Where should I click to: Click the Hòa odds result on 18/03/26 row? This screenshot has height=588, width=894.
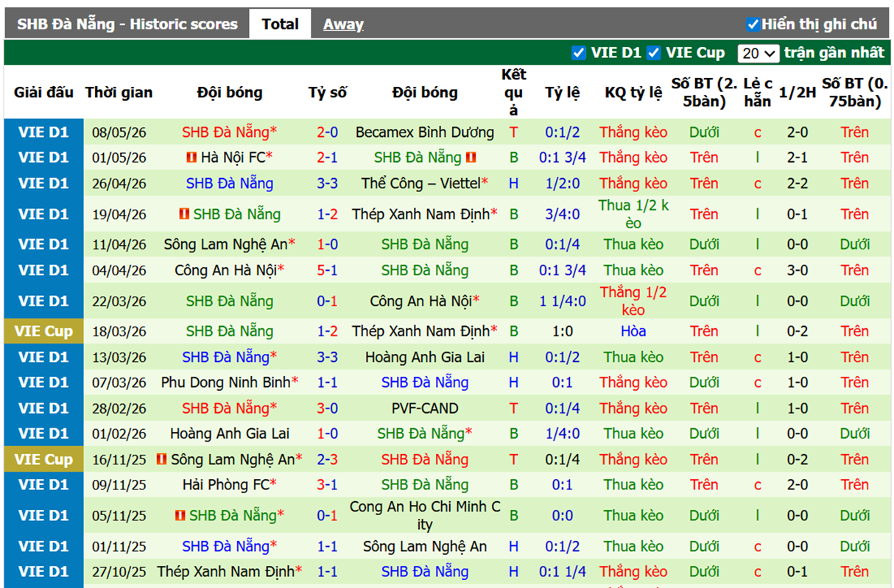pyautogui.click(x=633, y=331)
